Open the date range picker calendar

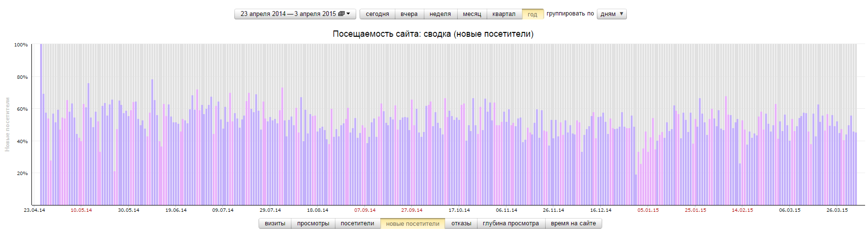pos(295,14)
